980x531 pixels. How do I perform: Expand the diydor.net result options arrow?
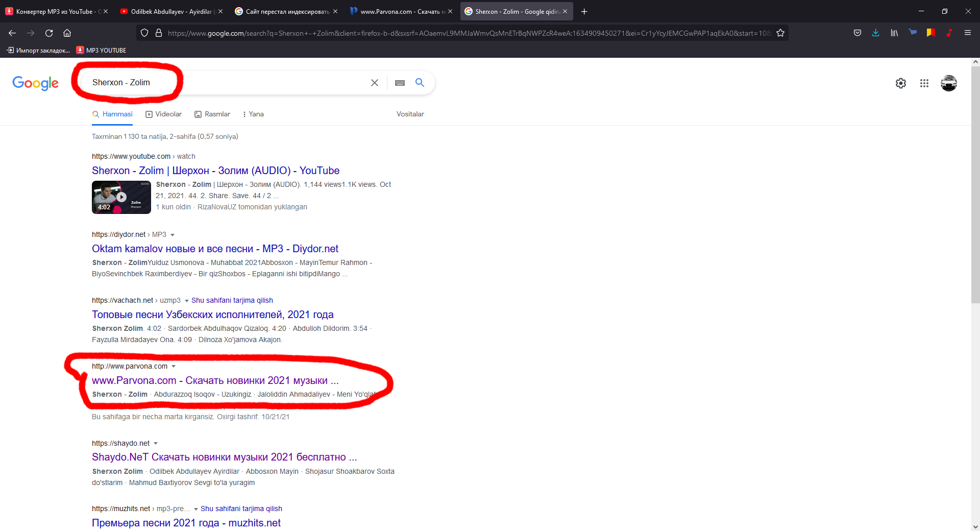(173, 235)
